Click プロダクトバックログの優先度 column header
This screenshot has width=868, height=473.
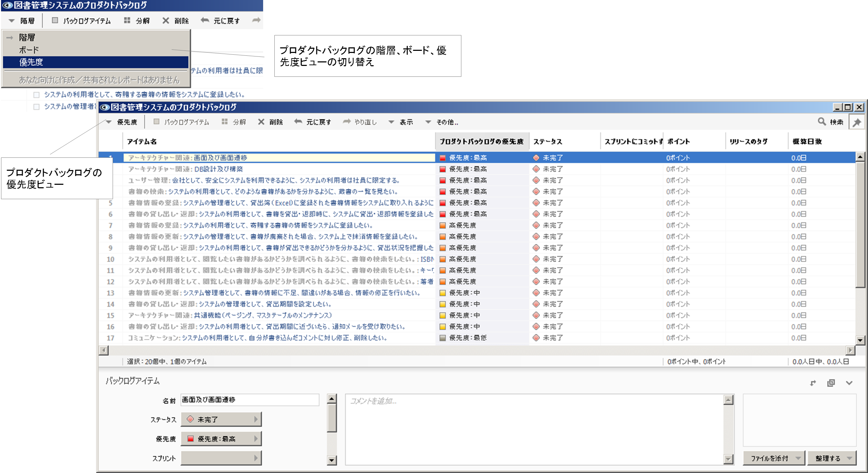(482, 142)
